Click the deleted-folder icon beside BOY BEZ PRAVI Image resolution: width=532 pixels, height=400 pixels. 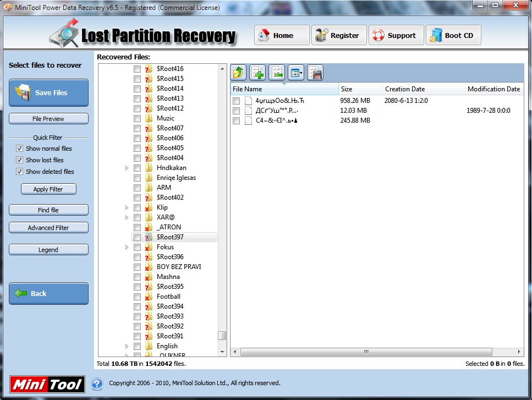(x=149, y=267)
